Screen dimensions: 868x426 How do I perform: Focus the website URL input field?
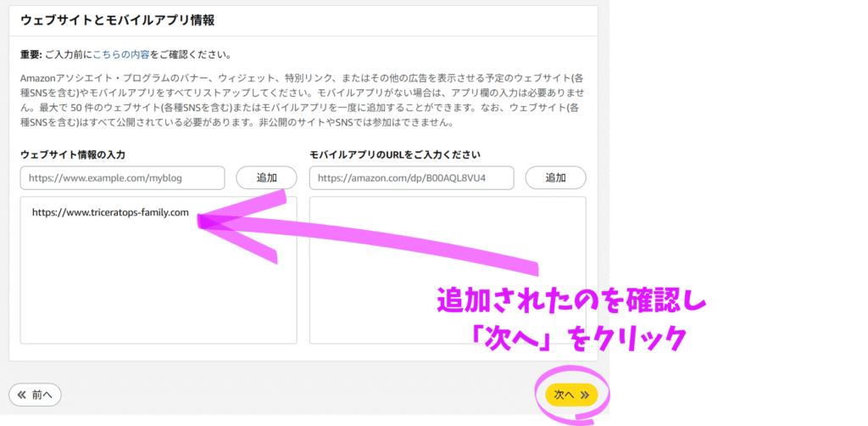pos(122,178)
